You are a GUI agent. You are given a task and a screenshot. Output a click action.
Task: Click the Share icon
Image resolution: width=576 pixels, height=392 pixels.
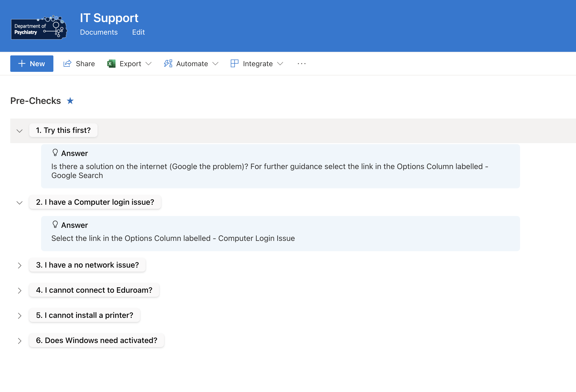tap(67, 64)
